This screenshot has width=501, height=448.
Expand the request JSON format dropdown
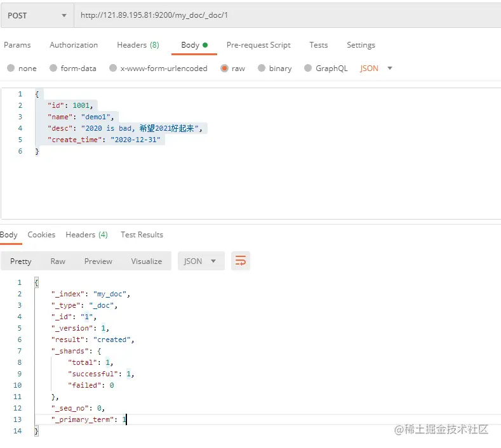click(377, 69)
